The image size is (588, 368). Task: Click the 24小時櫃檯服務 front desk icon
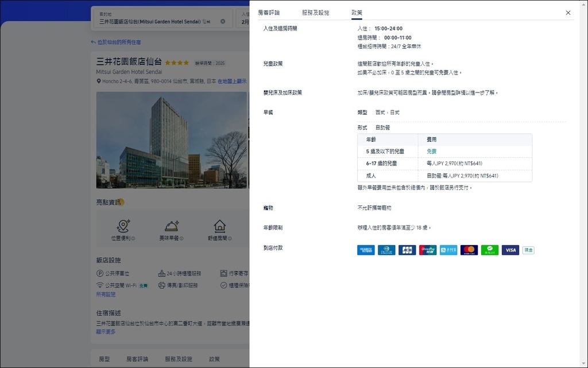pyautogui.click(x=161, y=273)
